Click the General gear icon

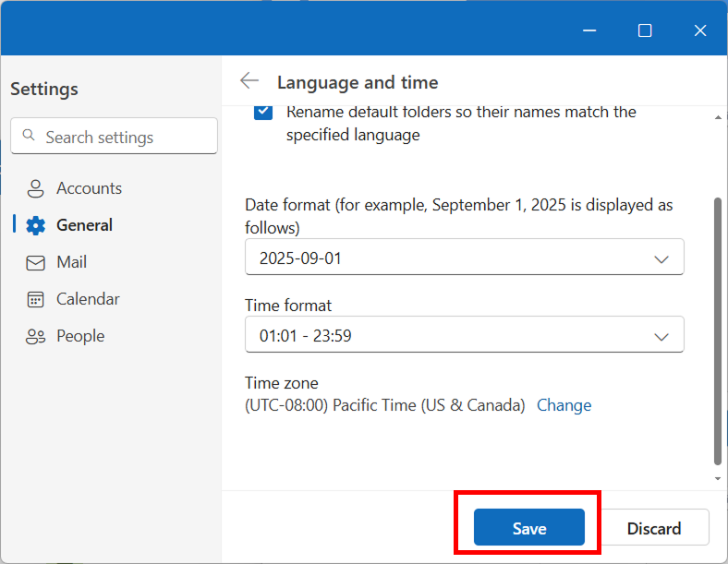[35, 225]
